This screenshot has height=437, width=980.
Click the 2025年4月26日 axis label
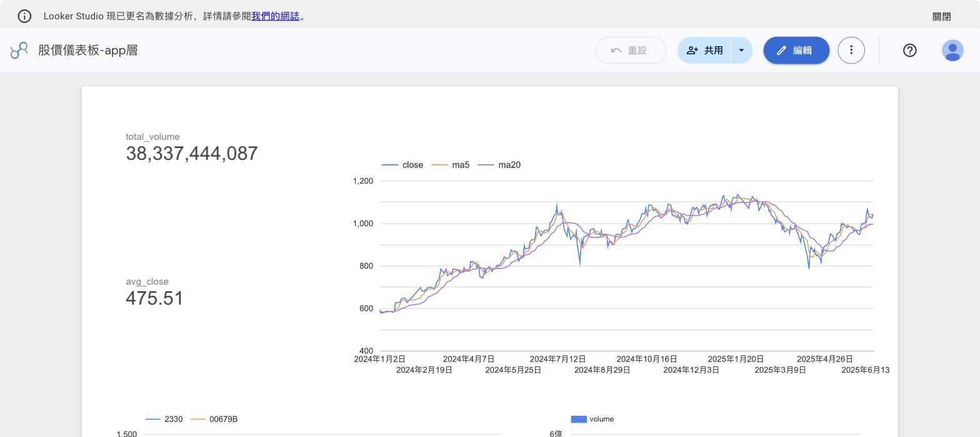coord(825,359)
